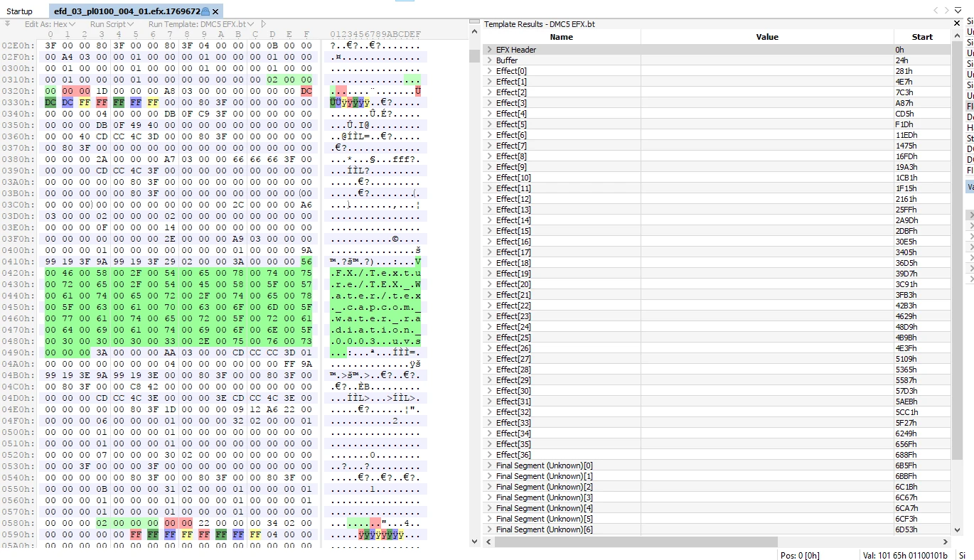Viewport: 974px width, 560px height.
Task: Click the hex editor vertical scrollbar thumb
Action: tap(474, 56)
